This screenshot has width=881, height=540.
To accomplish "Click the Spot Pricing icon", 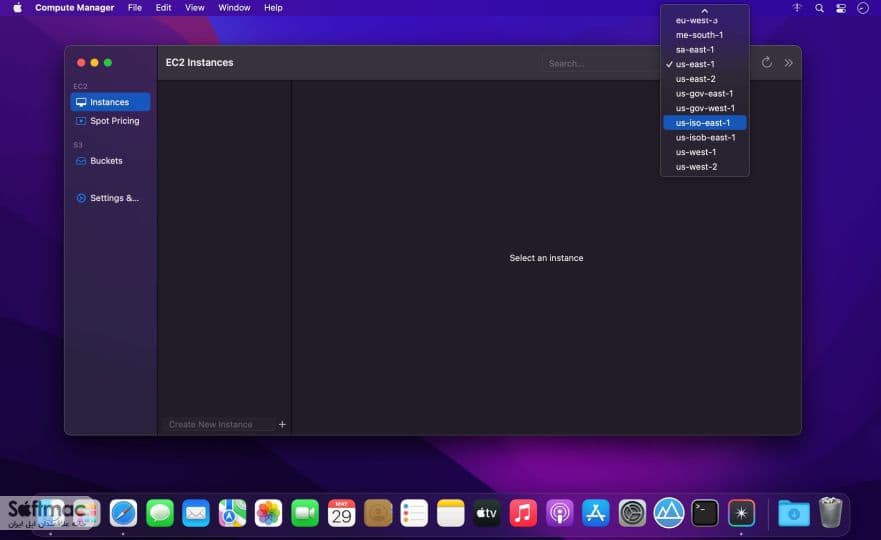I will [81, 121].
